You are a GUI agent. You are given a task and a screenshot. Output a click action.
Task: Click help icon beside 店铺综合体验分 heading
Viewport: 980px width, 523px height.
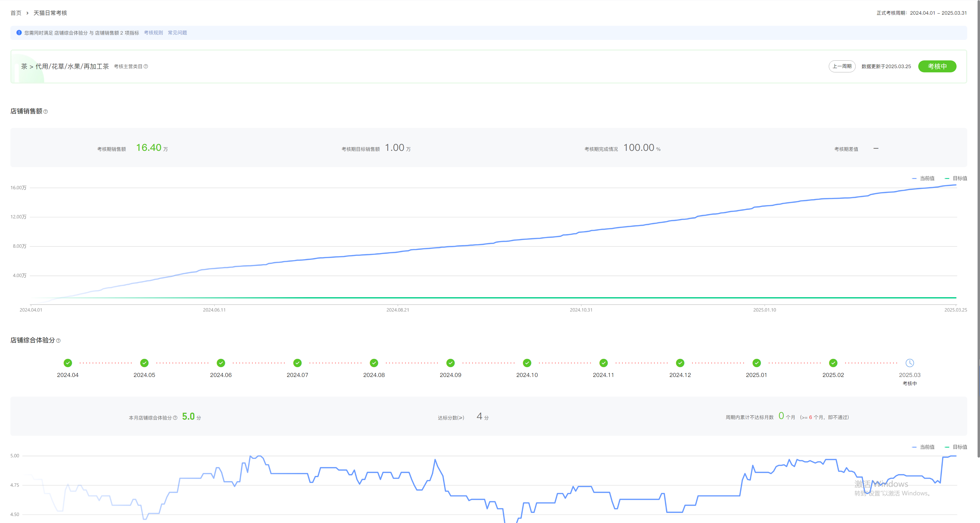pos(58,341)
